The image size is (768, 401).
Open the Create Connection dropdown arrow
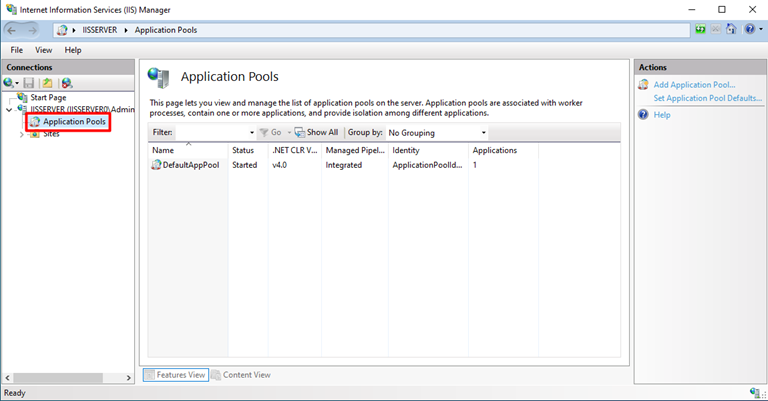17,83
